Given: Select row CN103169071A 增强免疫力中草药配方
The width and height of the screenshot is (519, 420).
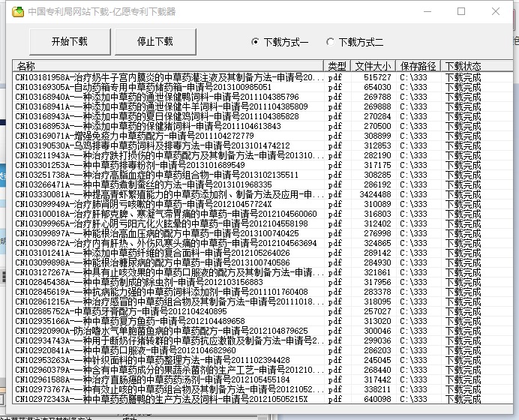Looking at the screenshot, I should tap(262, 136).
